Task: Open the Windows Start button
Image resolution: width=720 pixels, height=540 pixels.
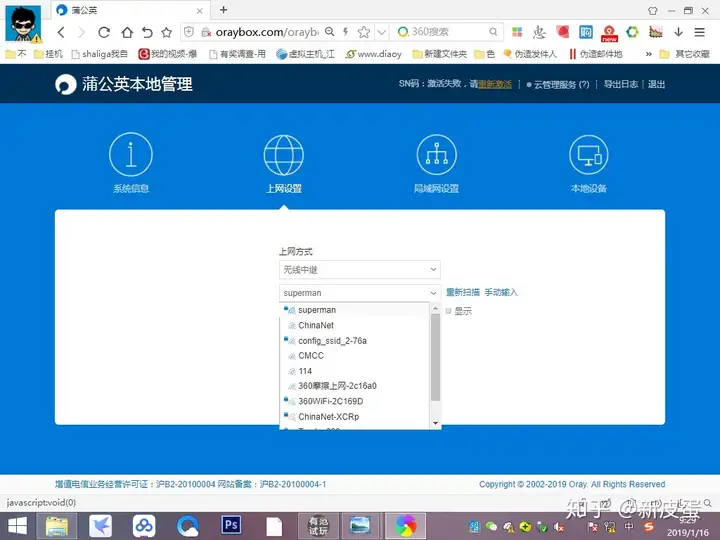Action: 17,526
